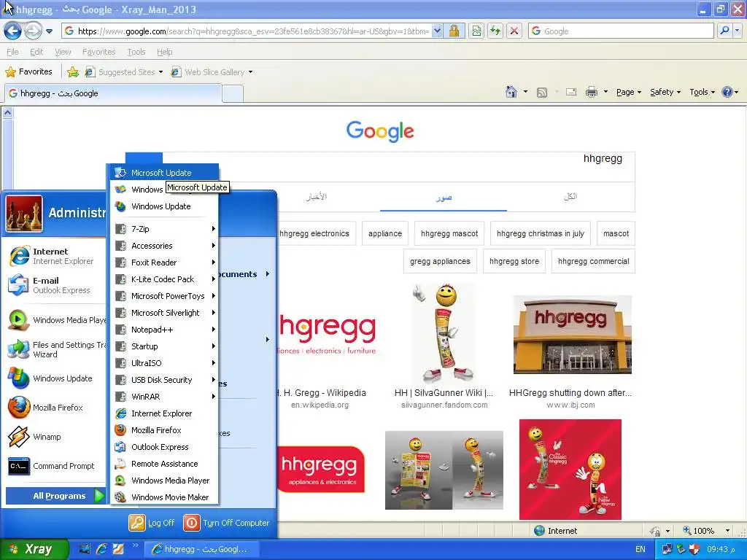Expand the K-Lite Codec Pack submenu
747x560 pixels.
tap(164, 279)
